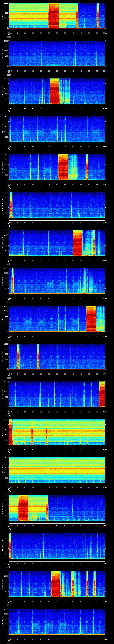Pick the spectrogram panel starting at 19:51:00
This screenshot has width=114, height=644.
click(x=57, y=546)
